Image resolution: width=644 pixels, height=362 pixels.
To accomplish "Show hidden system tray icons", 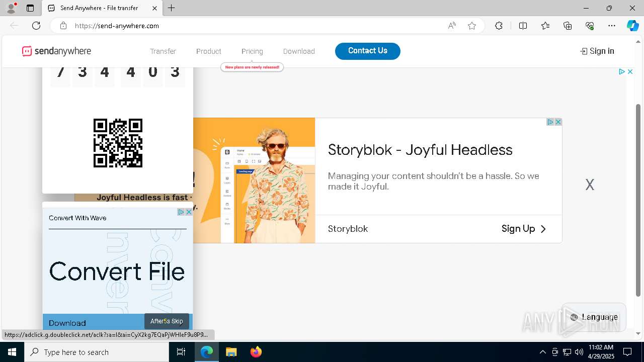I will [x=542, y=352].
